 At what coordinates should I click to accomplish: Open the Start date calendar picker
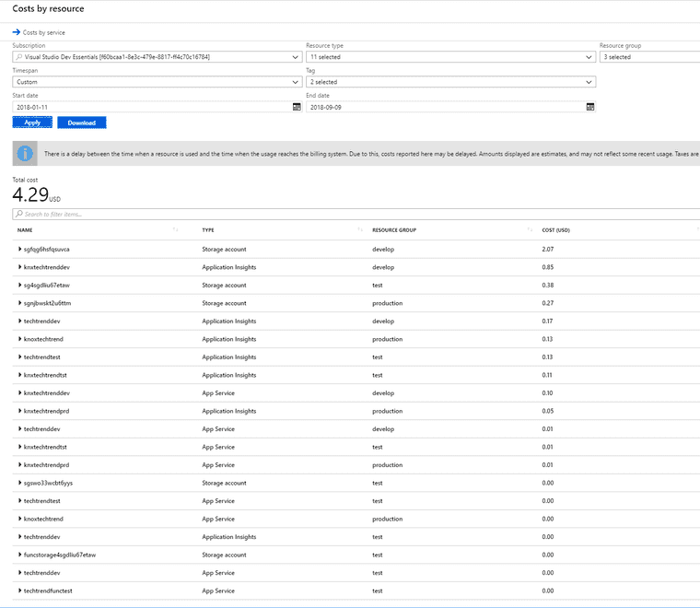(x=297, y=107)
